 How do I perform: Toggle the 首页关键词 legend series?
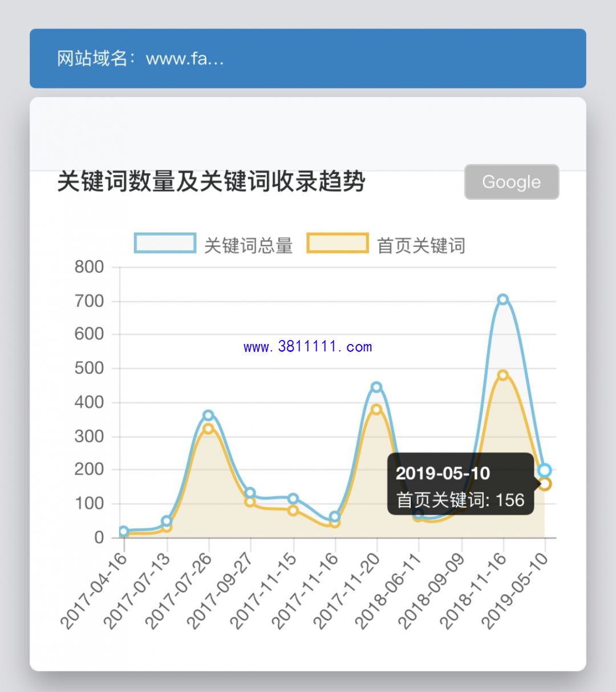pos(386,244)
